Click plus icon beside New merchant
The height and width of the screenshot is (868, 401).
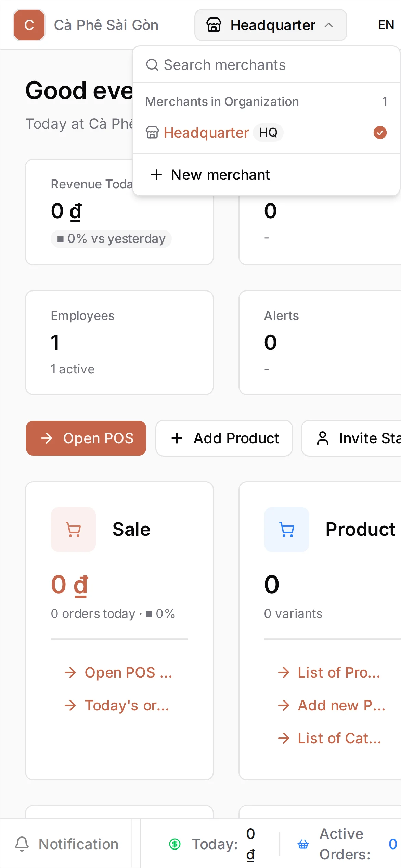click(x=156, y=175)
